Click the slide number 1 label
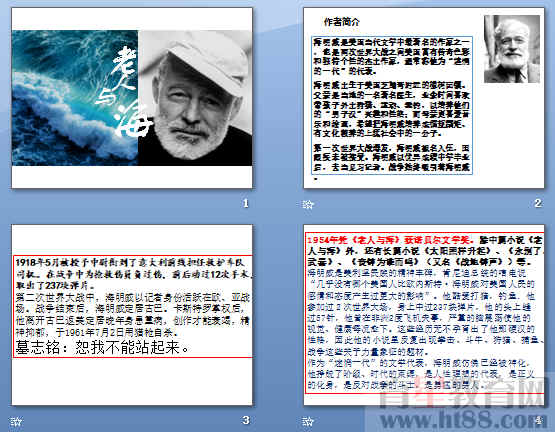 (x=246, y=203)
